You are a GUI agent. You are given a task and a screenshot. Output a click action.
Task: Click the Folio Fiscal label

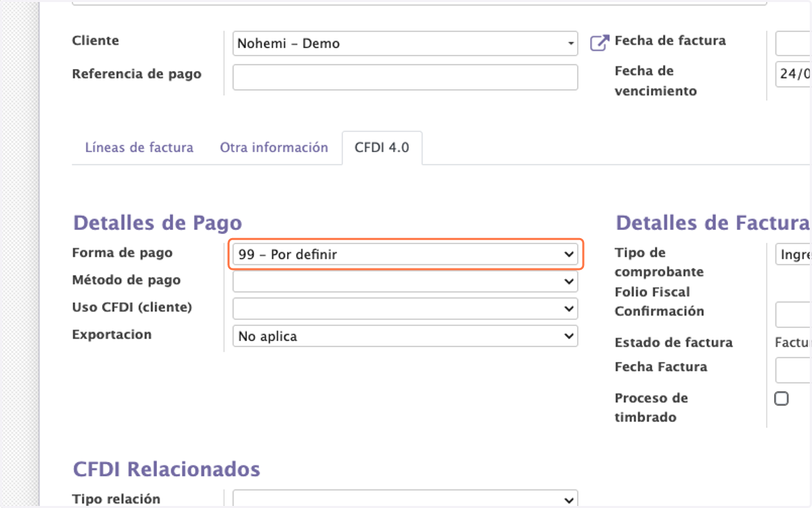coord(652,292)
